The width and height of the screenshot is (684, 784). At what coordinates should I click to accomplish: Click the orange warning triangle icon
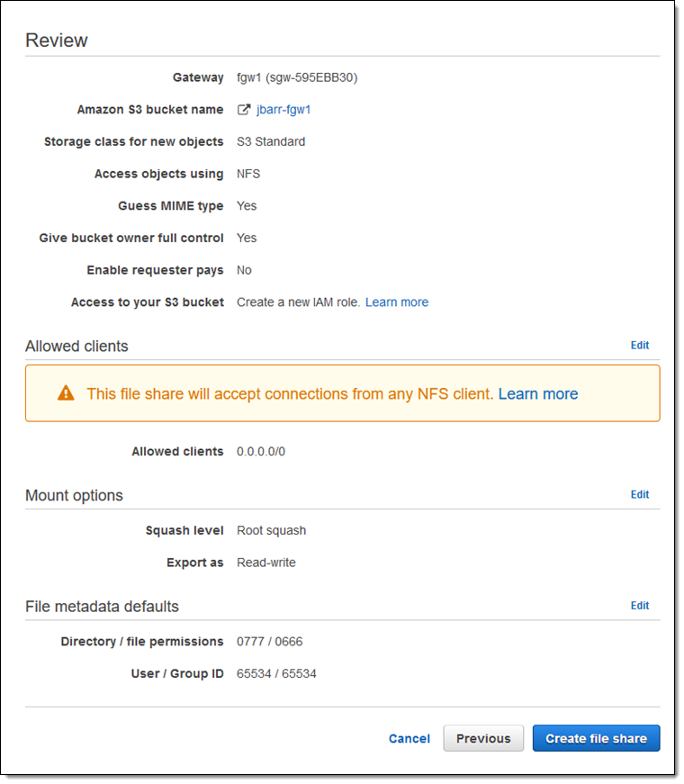(x=66, y=393)
